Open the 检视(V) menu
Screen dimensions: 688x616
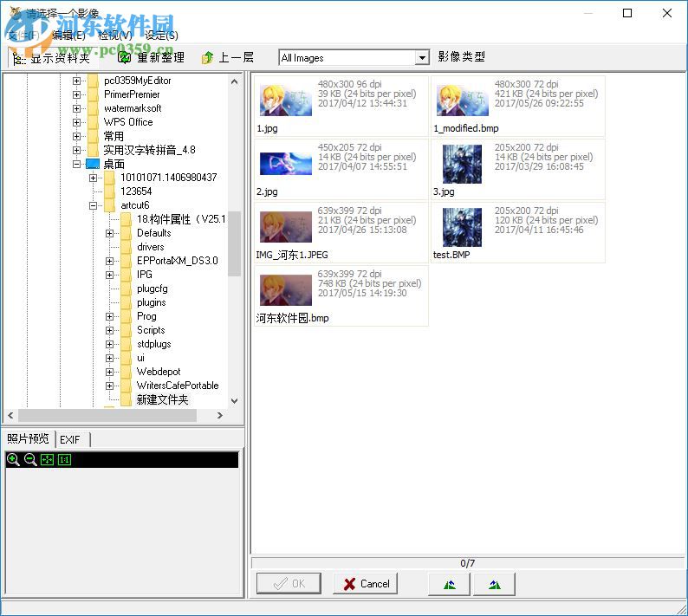(x=115, y=36)
